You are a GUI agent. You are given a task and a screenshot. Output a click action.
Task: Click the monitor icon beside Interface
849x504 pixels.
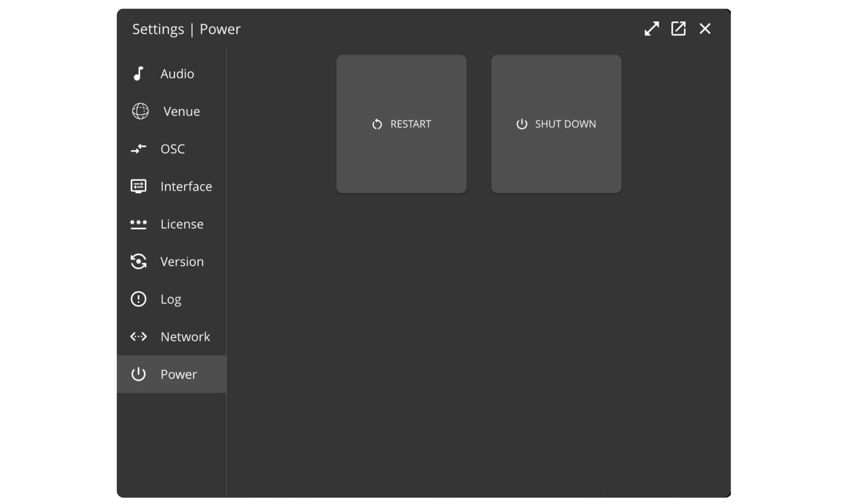tap(138, 186)
